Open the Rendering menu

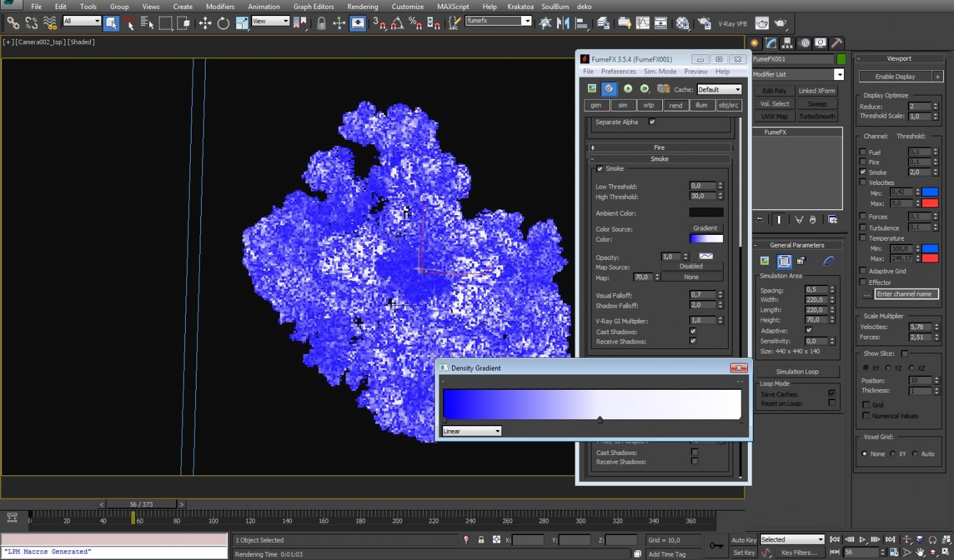[x=362, y=6]
